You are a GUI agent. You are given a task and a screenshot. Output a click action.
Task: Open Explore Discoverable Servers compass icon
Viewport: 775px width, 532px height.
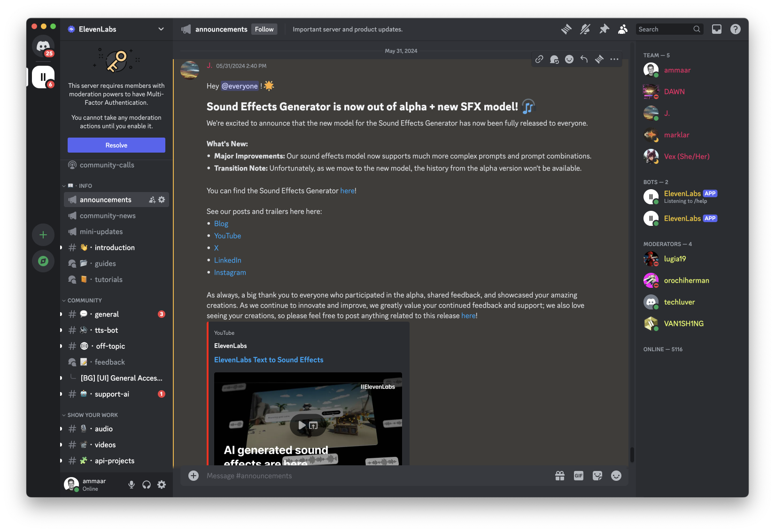click(43, 261)
